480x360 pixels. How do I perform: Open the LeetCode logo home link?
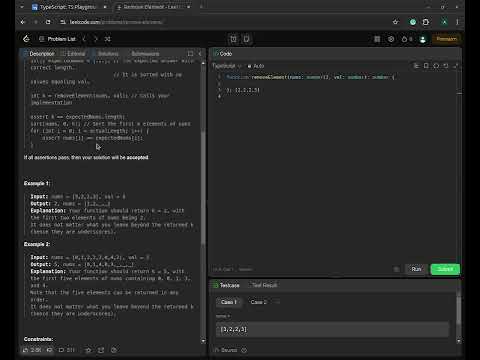tap(26, 39)
